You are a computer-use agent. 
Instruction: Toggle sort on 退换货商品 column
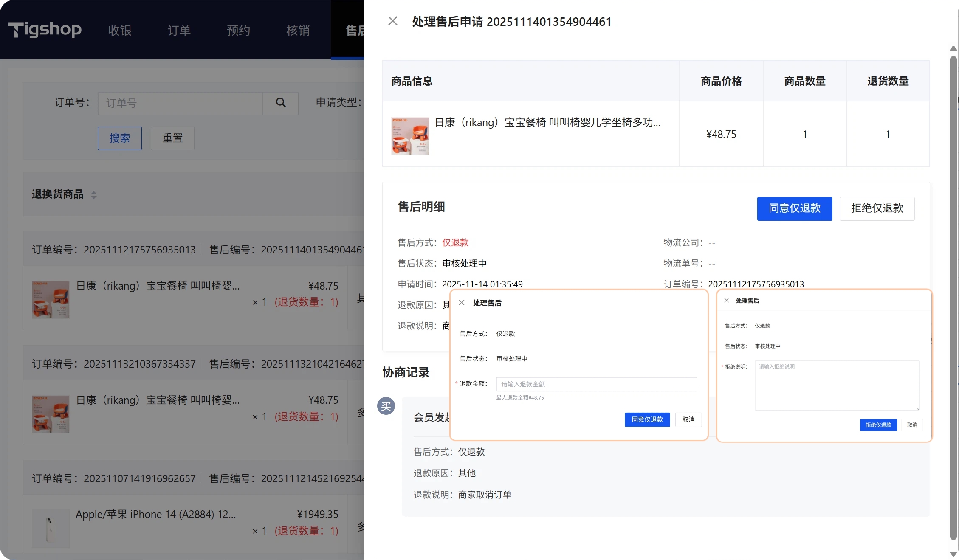pos(94,195)
